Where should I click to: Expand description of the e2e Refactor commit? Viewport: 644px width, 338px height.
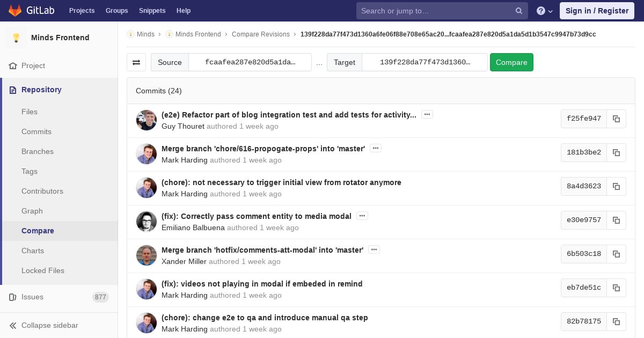(427, 114)
